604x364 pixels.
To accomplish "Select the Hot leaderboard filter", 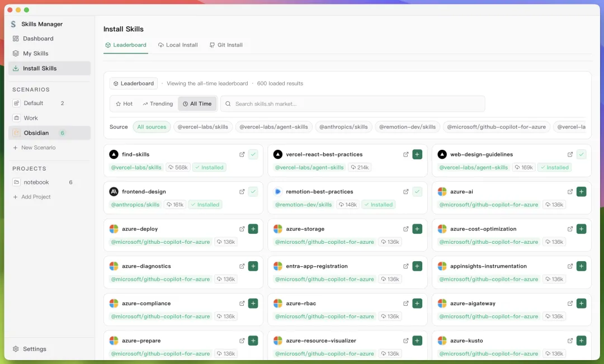I will [x=124, y=104].
